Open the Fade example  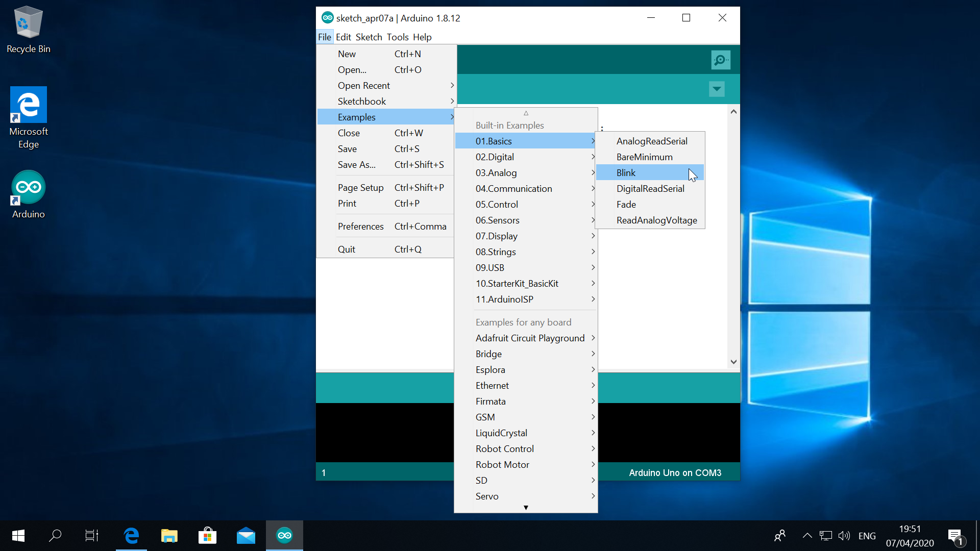[x=650, y=205]
